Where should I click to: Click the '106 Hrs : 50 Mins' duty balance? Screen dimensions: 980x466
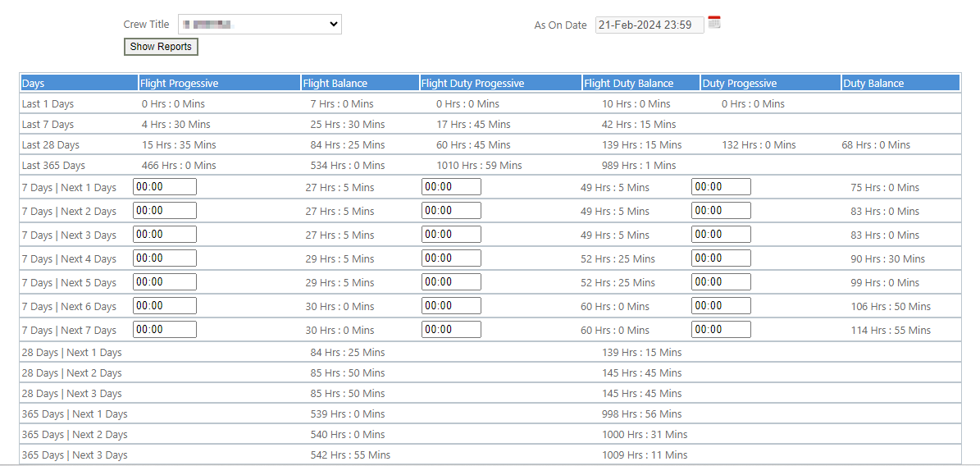[x=891, y=307]
